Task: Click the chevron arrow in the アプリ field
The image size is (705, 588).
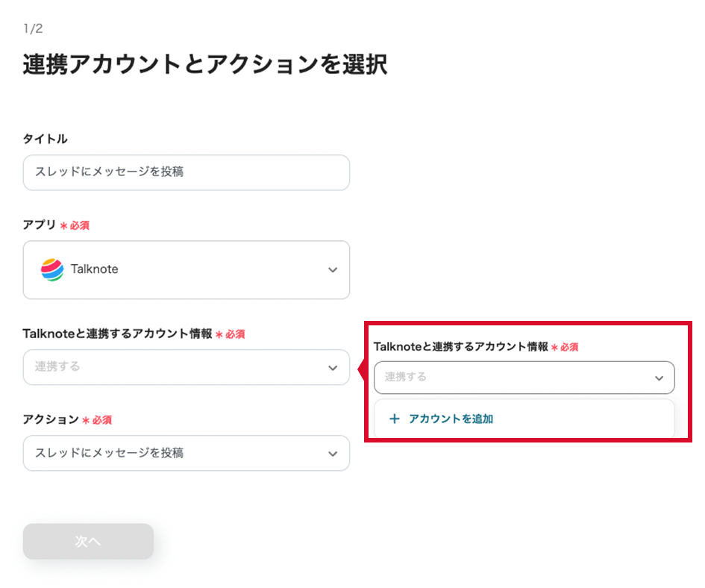Action: 333,270
